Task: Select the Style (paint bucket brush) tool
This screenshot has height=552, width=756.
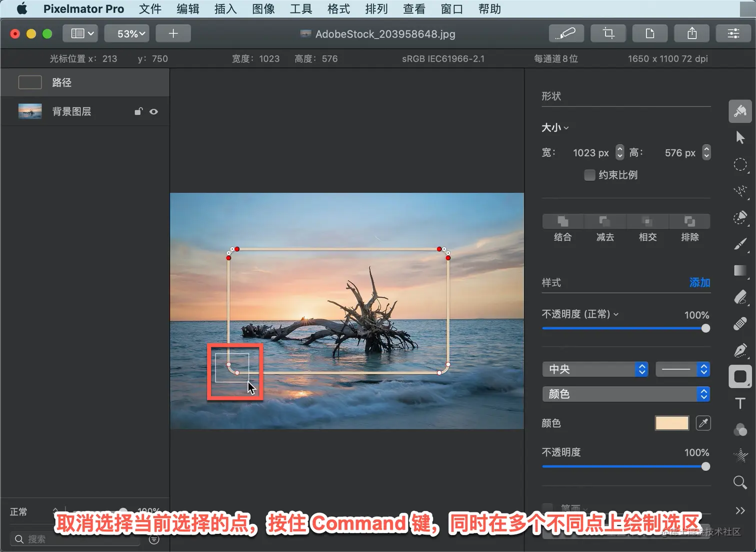Action: pyautogui.click(x=740, y=111)
